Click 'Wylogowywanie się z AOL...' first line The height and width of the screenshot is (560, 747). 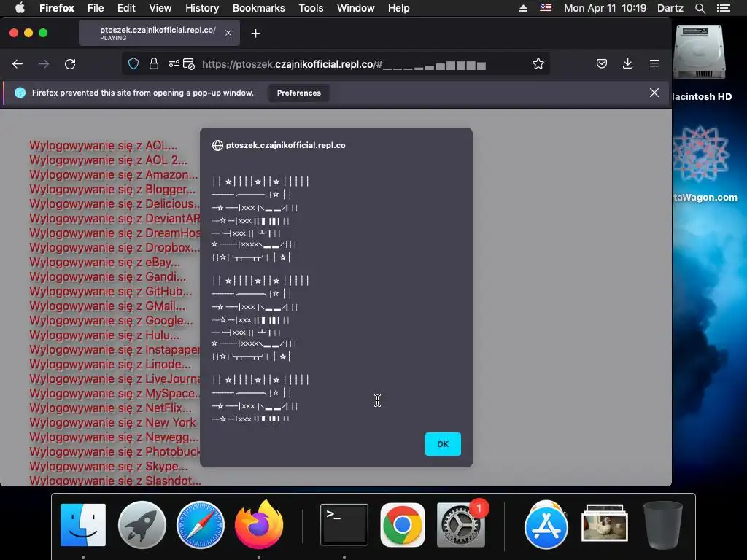tap(104, 145)
